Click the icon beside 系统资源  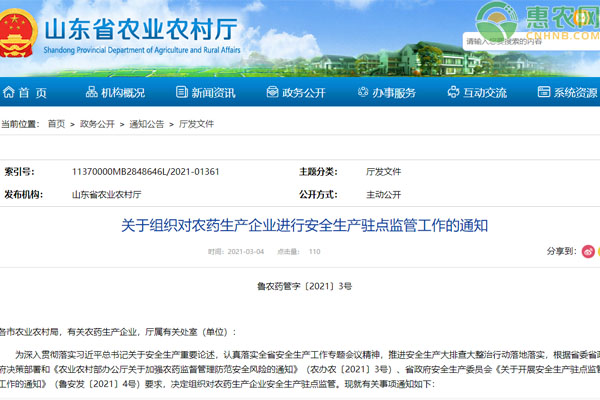(x=544, y=92)
